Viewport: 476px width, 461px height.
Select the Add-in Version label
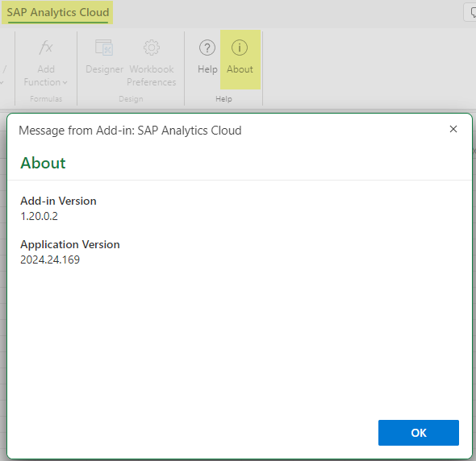pos(58,201)
